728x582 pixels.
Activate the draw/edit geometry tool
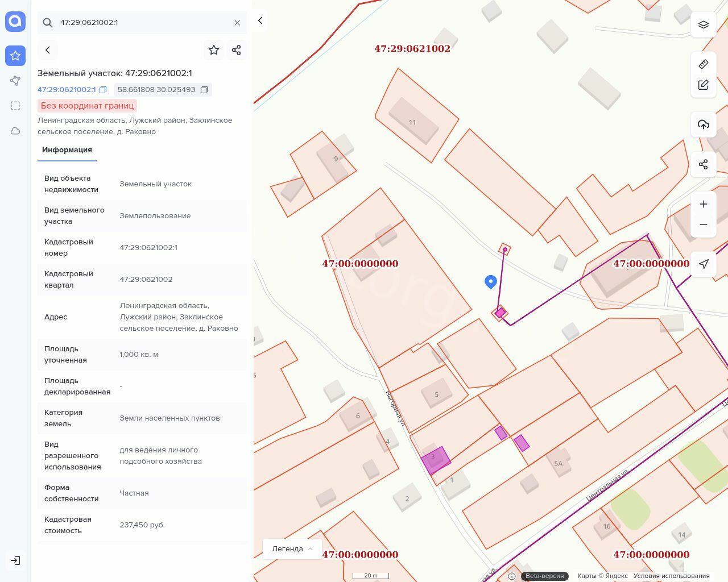(704, 85)
